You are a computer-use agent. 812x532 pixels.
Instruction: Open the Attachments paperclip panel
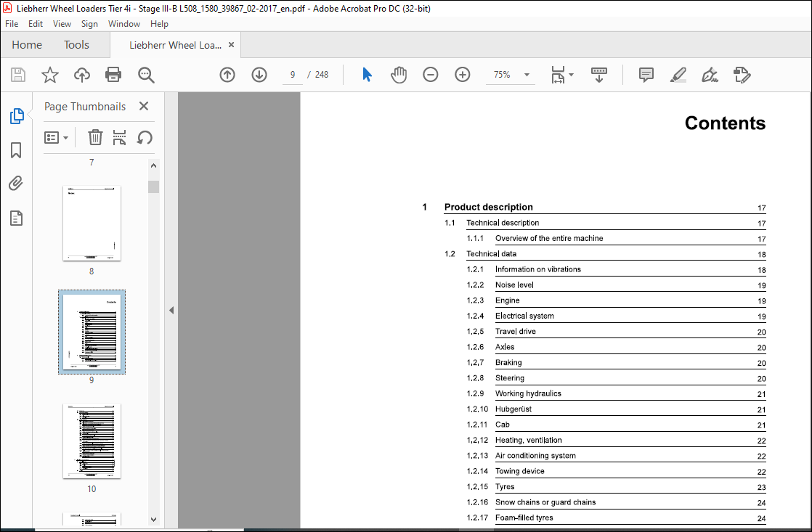coord(16,183)
